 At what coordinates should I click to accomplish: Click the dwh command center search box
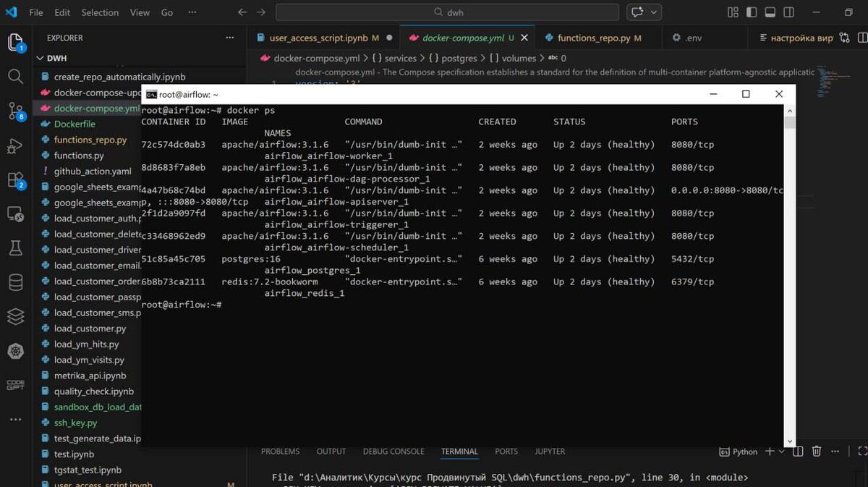447,12
